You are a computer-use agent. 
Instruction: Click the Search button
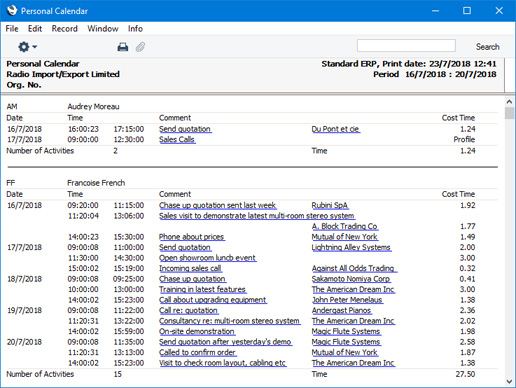(x=488, y=47)
